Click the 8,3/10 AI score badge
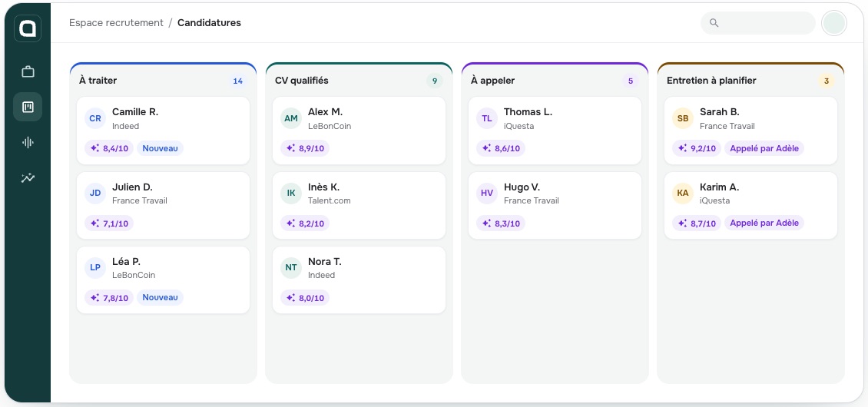This screenshot has height=407, width=868. 500,223
